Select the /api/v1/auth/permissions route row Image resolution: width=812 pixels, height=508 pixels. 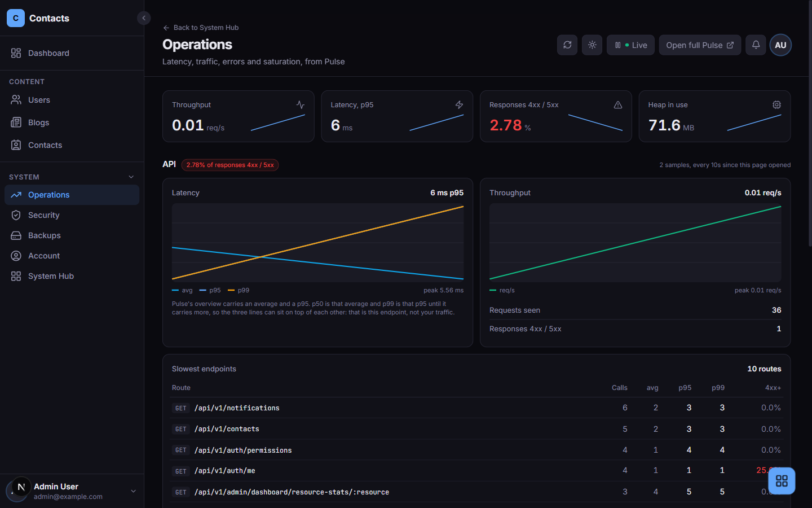tap(476, 450)
